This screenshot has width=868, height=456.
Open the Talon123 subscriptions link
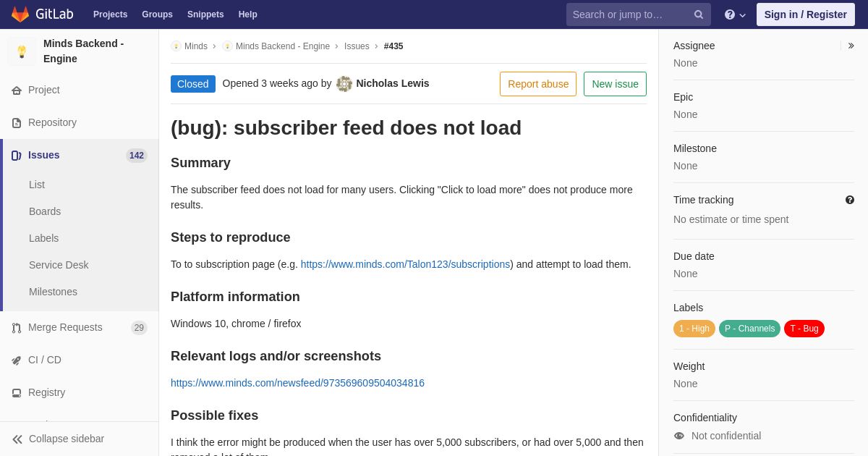click(406, 264)
